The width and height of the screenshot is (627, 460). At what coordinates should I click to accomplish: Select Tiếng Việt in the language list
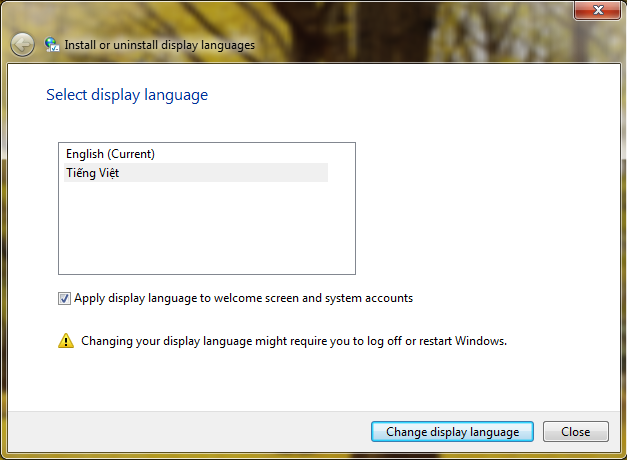pyautogui.click(x=196, y=172)
